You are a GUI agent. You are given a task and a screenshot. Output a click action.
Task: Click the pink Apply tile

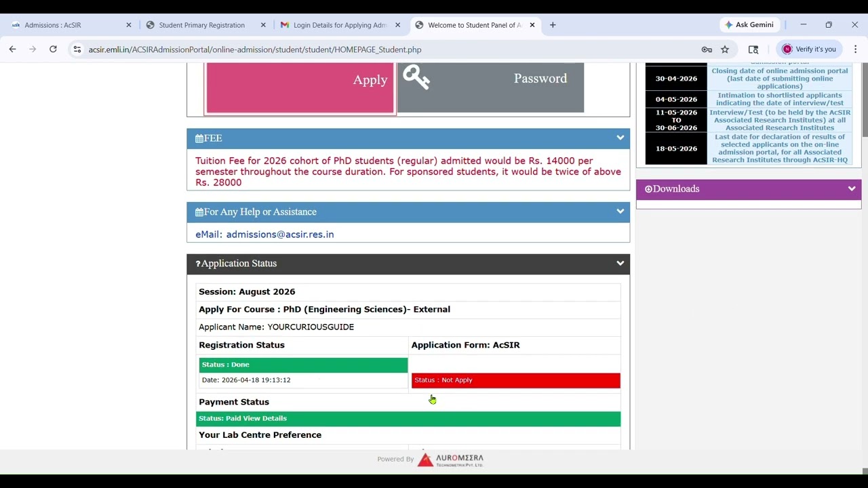pyautogui.click(x=300, y=87)
